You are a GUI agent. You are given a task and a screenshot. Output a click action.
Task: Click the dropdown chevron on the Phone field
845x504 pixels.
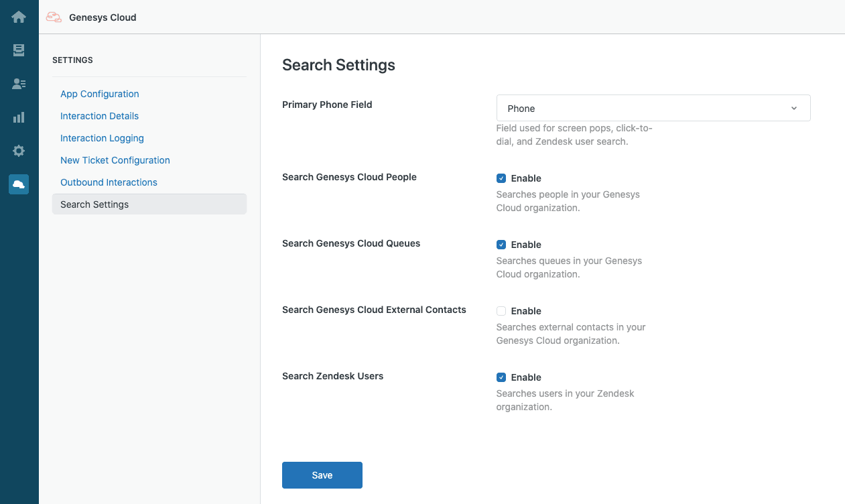click(793, 108)
